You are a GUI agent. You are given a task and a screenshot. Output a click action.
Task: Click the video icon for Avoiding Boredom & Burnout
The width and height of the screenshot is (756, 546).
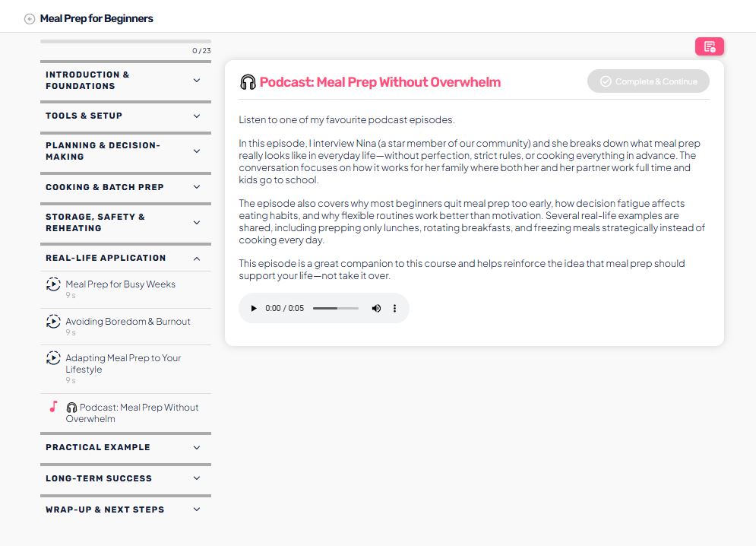click(53, 322)
